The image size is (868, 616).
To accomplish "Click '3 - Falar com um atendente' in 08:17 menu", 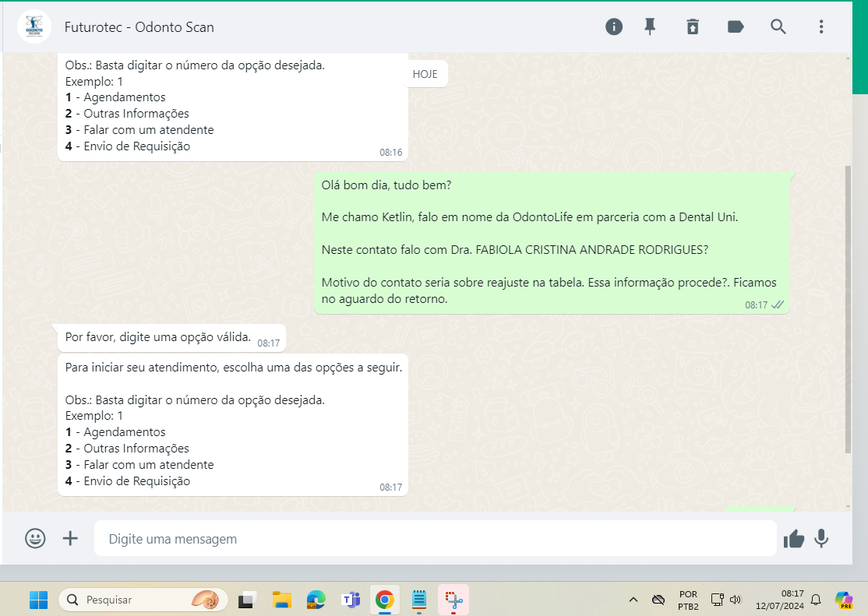I will pyautogui.click(x=139, y=465).
